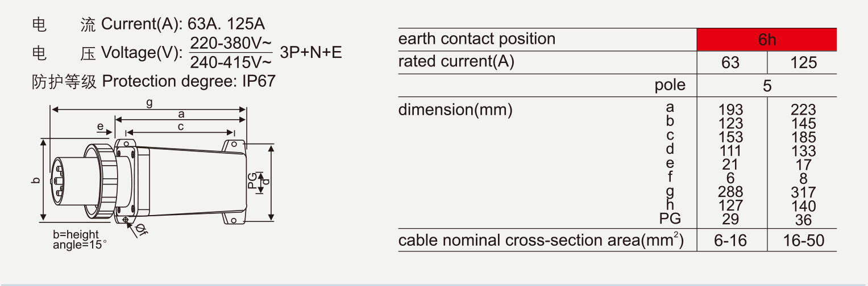Click the Øf hole label in the drawing

click(x=141, y=230)
